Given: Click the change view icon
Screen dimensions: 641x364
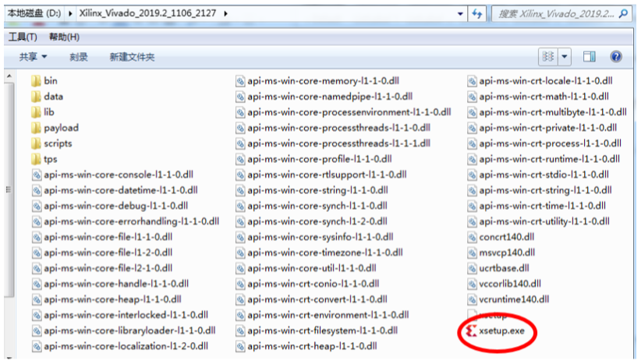Looking at the screenshot, I should (547, 56).
